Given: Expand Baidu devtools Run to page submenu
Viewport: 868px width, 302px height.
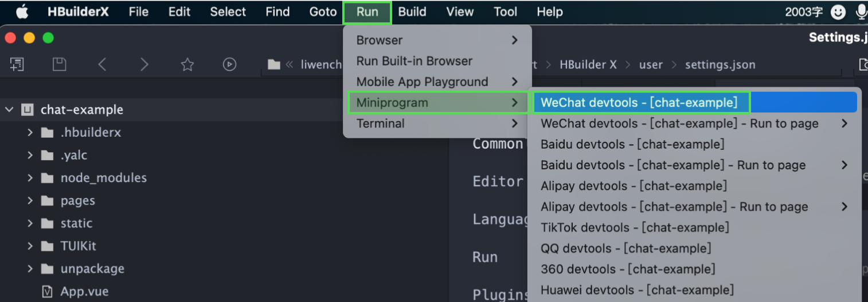Looking at the screenshot, I should click(844, 165).
